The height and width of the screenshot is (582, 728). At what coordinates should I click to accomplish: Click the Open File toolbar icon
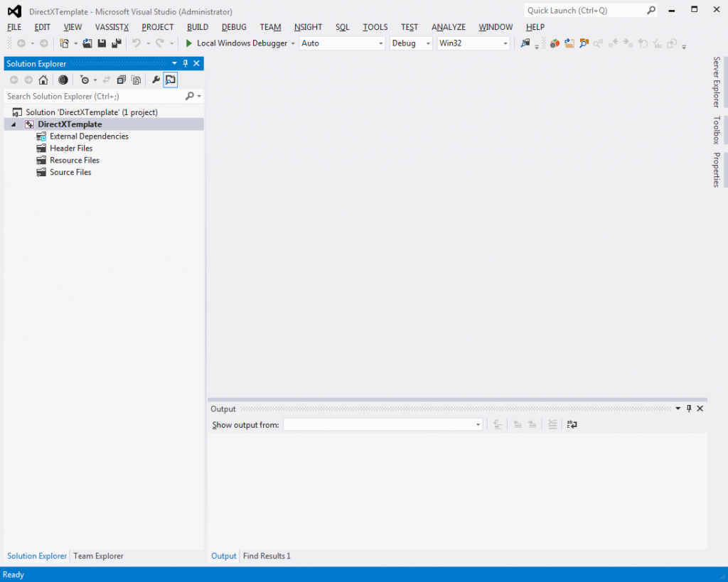[x=87, y=43]
